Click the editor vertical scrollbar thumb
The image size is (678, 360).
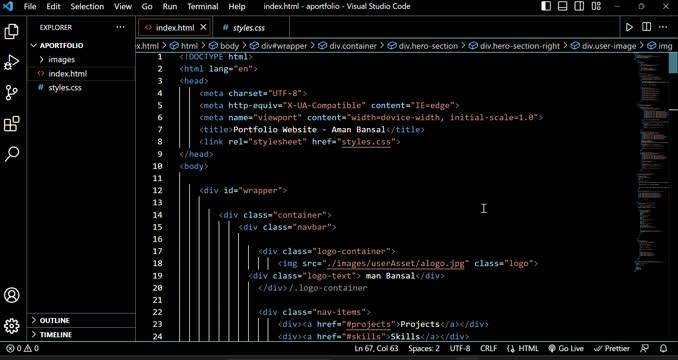673,64
